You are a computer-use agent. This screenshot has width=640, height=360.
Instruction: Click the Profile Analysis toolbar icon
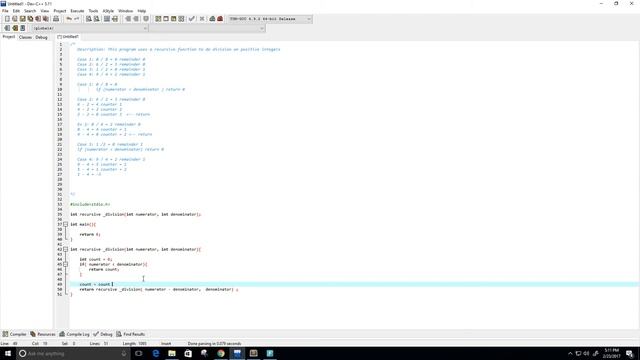212,19
